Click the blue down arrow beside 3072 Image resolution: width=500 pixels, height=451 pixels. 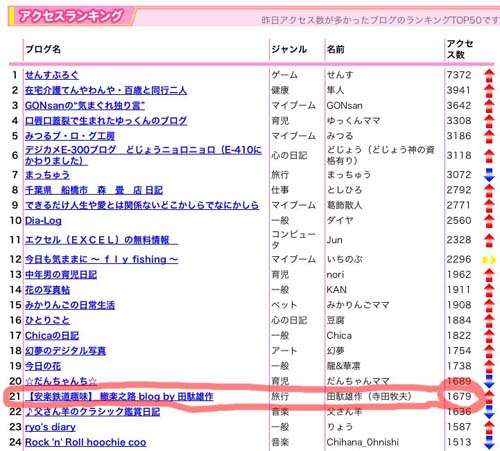(489, 175)
